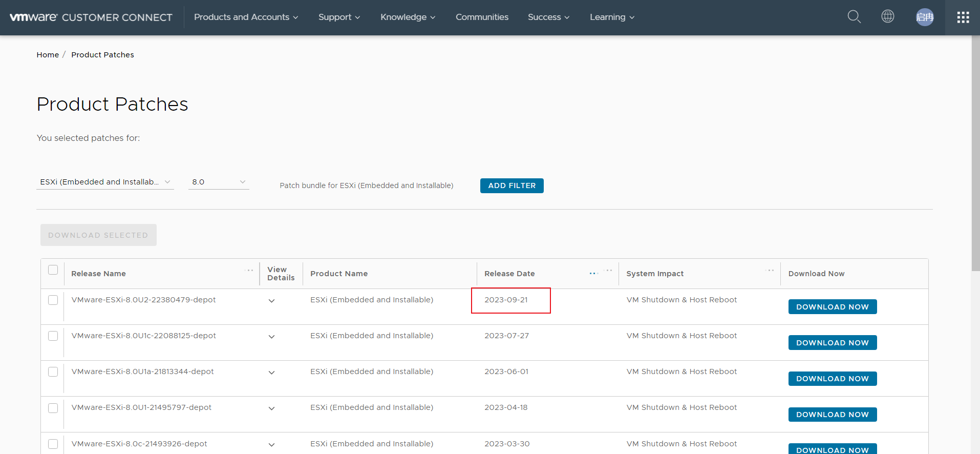Open the Success menu

click(548, 17)
